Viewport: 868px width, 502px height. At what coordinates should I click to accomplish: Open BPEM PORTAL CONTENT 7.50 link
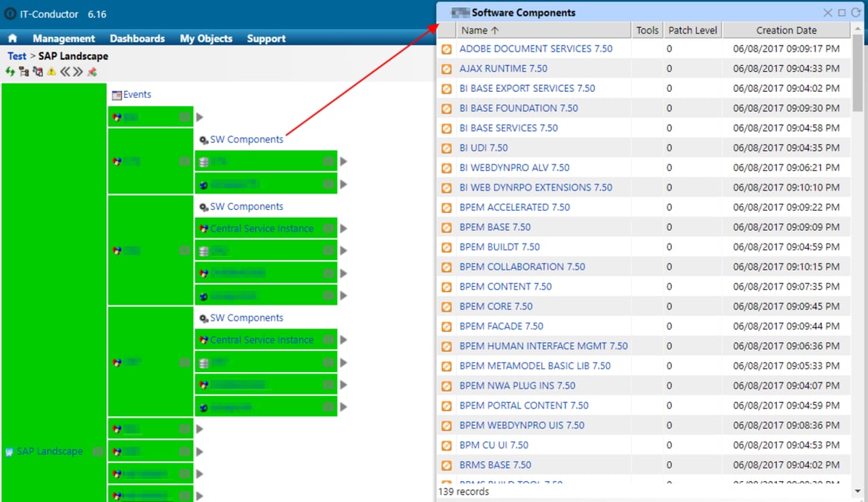click(524, 406)
